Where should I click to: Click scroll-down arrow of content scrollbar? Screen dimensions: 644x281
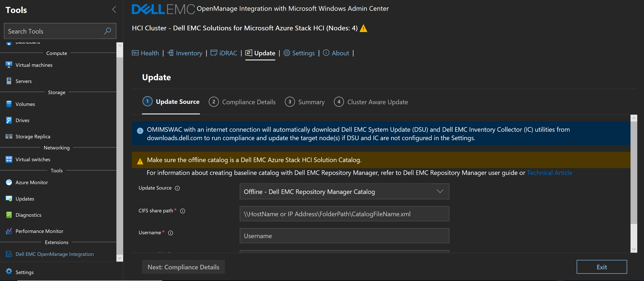pos(634,249)
